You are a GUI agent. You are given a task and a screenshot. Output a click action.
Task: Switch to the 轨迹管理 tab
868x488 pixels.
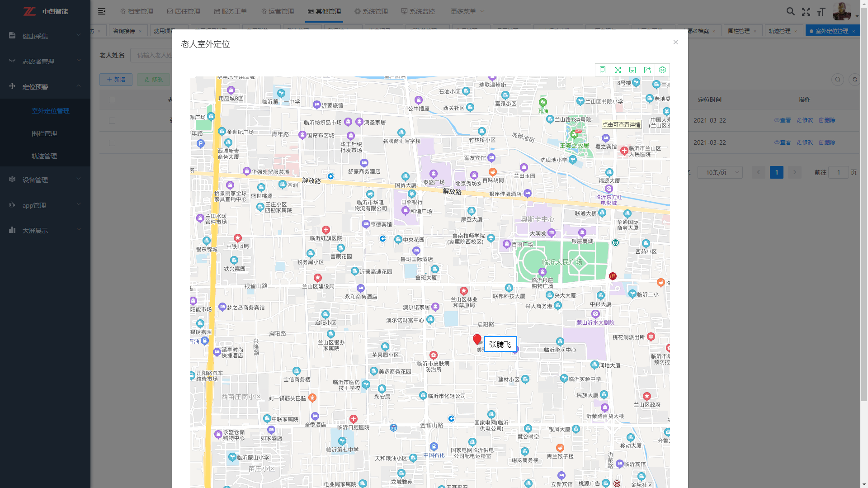point(780,31)
